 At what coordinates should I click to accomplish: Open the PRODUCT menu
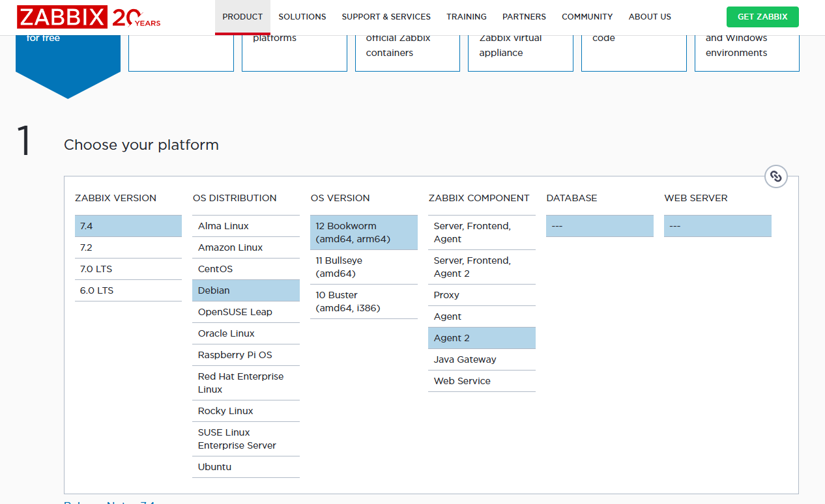point(242,17)
